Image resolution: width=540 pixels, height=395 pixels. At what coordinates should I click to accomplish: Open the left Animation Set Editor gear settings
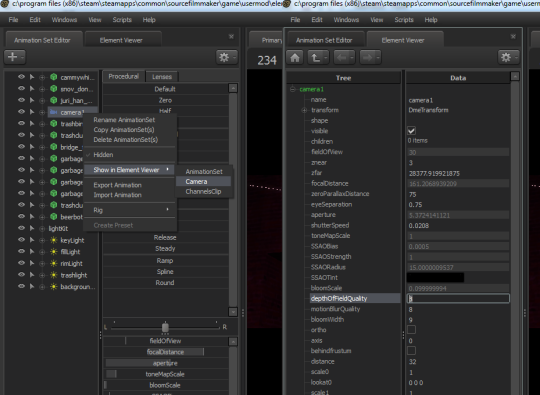[x=227, y=57]
